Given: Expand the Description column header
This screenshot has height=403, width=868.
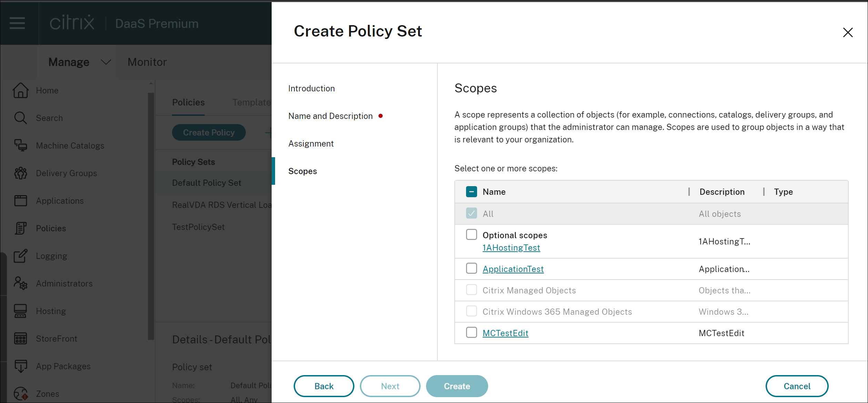Looking at the screenshot, I should tap(765, 192).
